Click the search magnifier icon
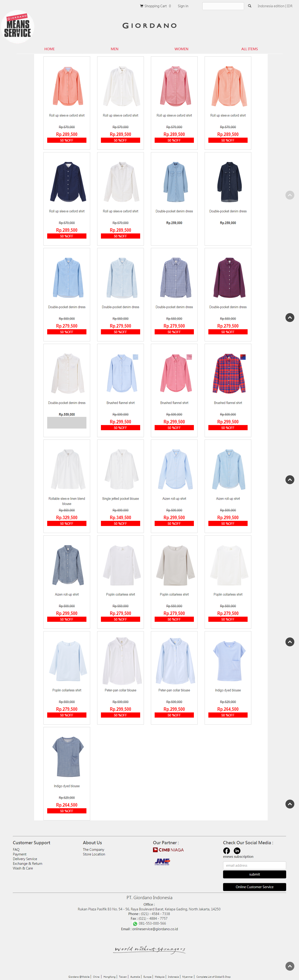The width and height of the screenshot is (299, 980). pos(249,6)
